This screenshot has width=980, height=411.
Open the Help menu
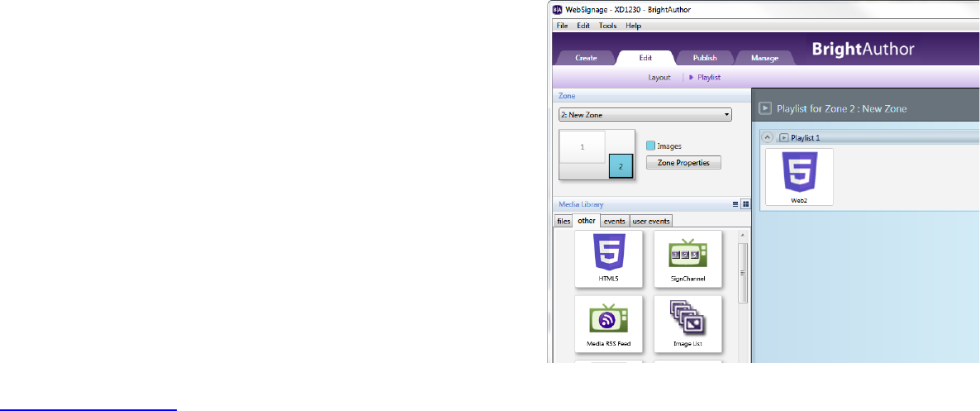(633, 26)
